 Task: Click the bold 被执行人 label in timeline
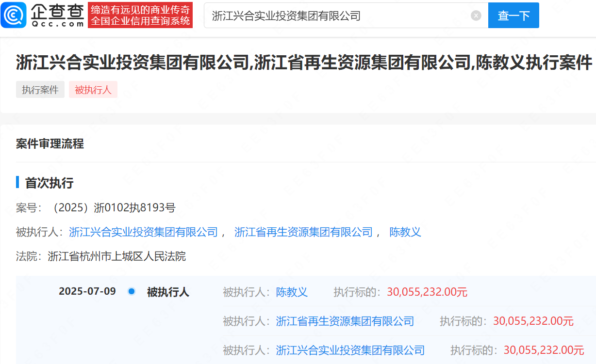[168, 292]
